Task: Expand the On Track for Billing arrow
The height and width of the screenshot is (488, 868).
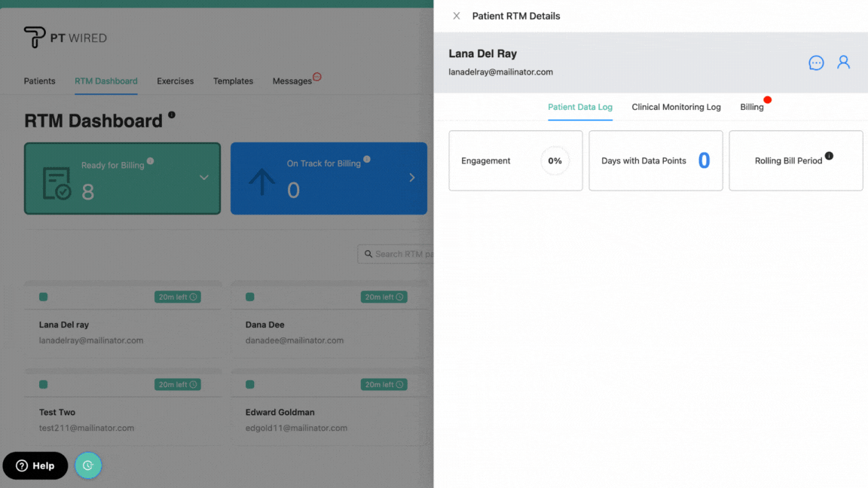Action: click(411, 178)
